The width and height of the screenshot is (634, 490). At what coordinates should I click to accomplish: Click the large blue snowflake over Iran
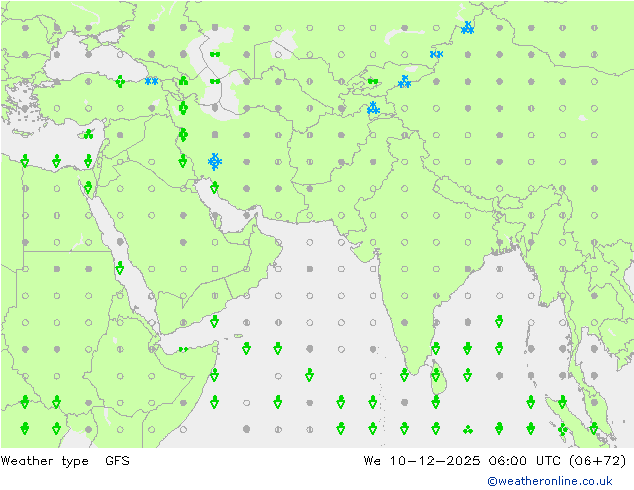[215, 161]
